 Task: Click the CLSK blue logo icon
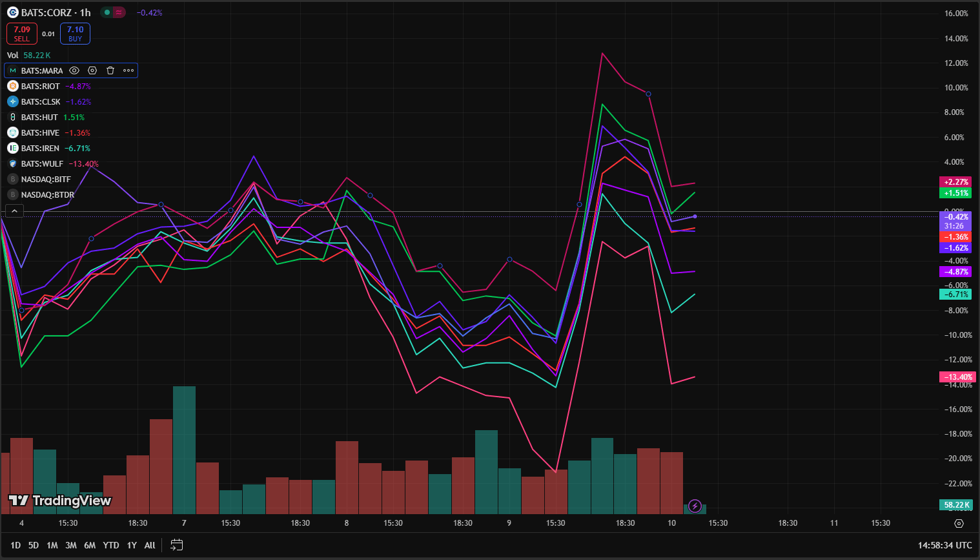pyautogui.click(x=12, y=101)
